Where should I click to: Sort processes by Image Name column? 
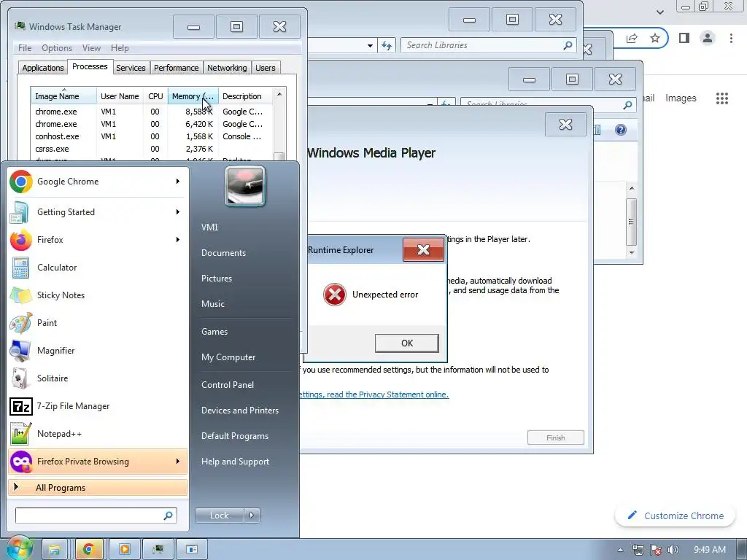point(64,96)
